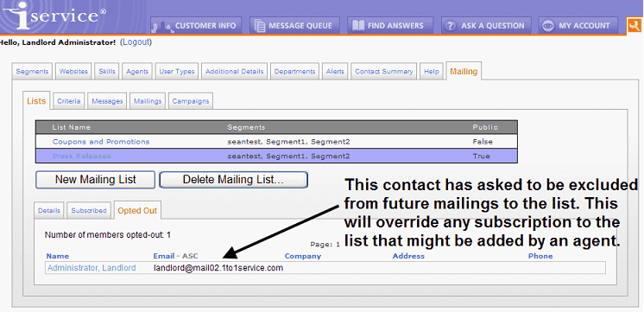Open the Customer Info section
The height and width of the screenshot is (313, 644).
[196, 25]
